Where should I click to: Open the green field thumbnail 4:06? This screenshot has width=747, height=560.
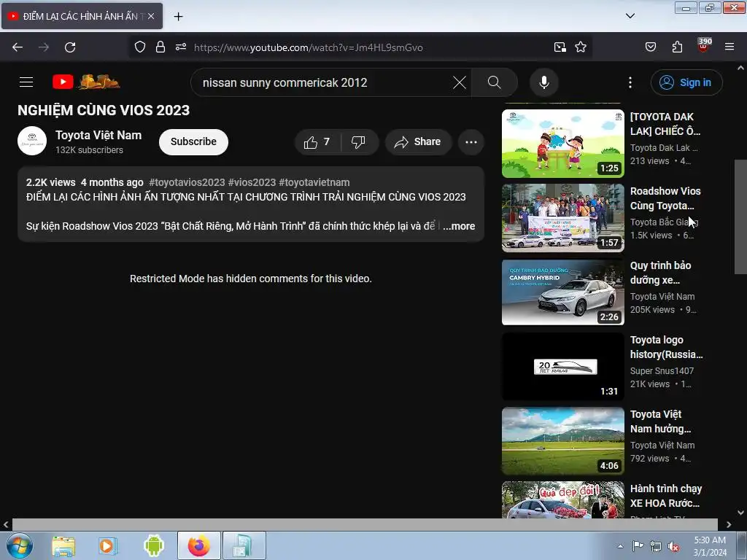(562, 441)
